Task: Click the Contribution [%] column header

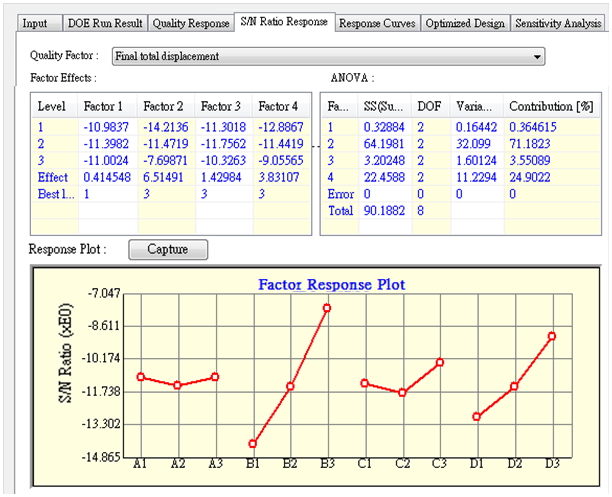Action: pyautogui.click(x=551, y=106)
